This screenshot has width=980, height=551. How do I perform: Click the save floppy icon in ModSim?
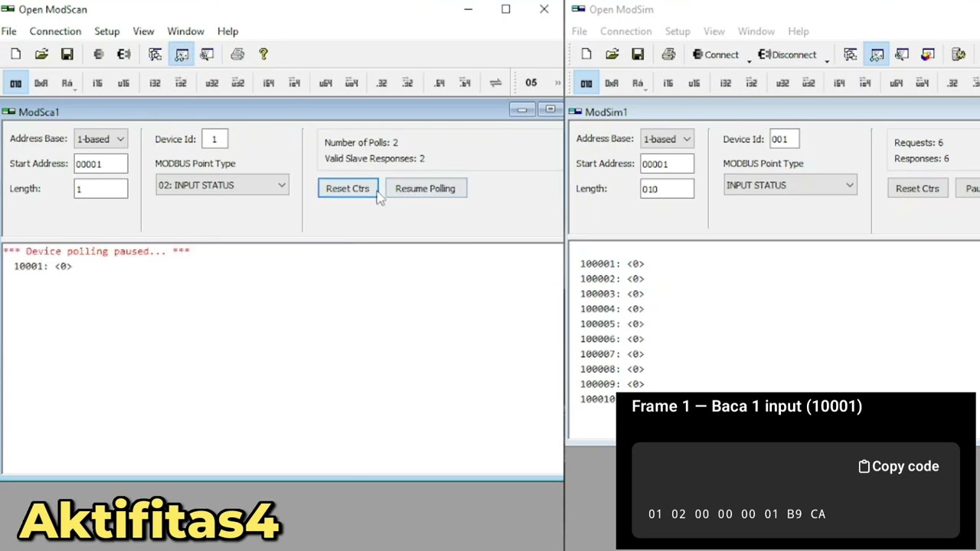click(638, 54)
